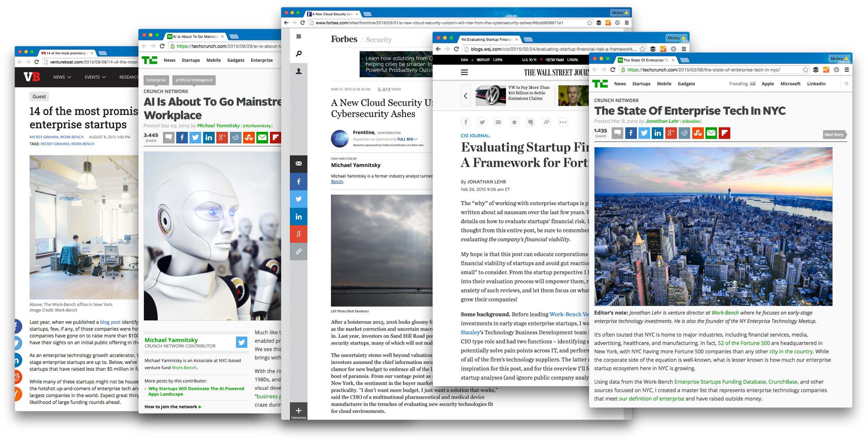Screen dimensions: 868x441
Task: Open Enterprise in the AI article TechCrunch nav
Action: point(262,60)
